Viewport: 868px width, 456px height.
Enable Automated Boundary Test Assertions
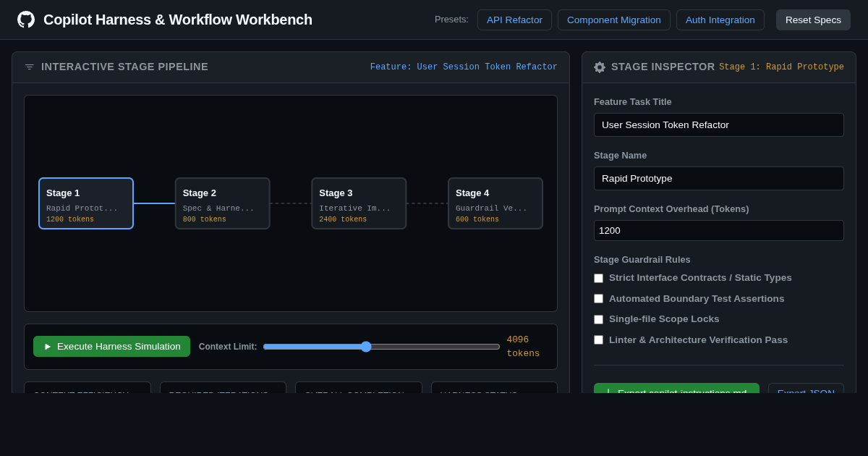pyautogui.click(x=598, y=298)
